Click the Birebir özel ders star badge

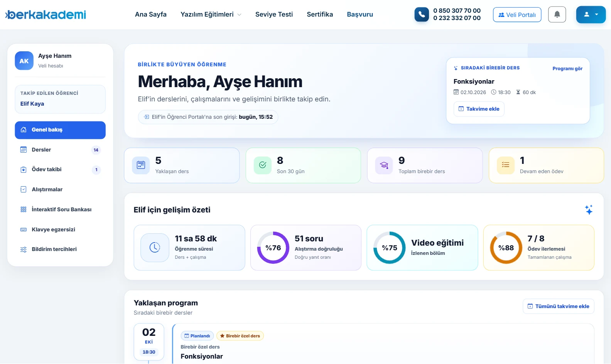pos(240,336)
